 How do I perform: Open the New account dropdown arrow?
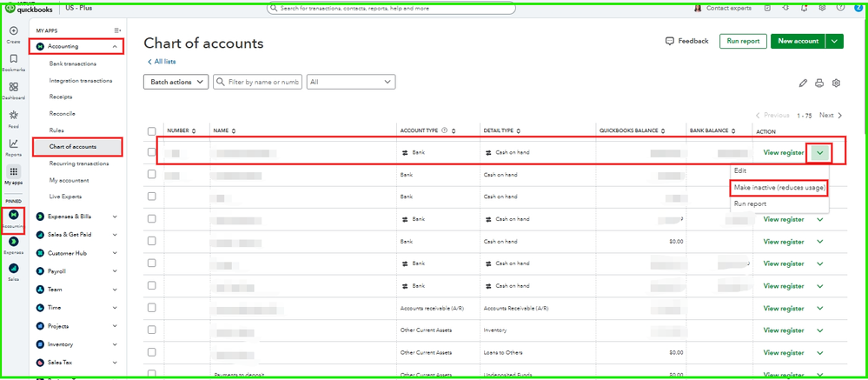point(835,41)
